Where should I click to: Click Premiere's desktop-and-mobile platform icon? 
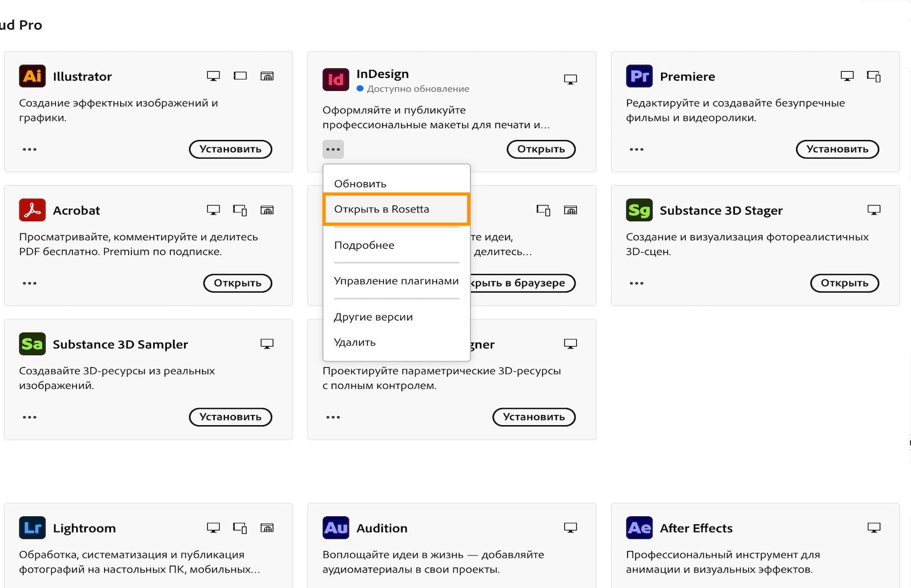[874, 76]
